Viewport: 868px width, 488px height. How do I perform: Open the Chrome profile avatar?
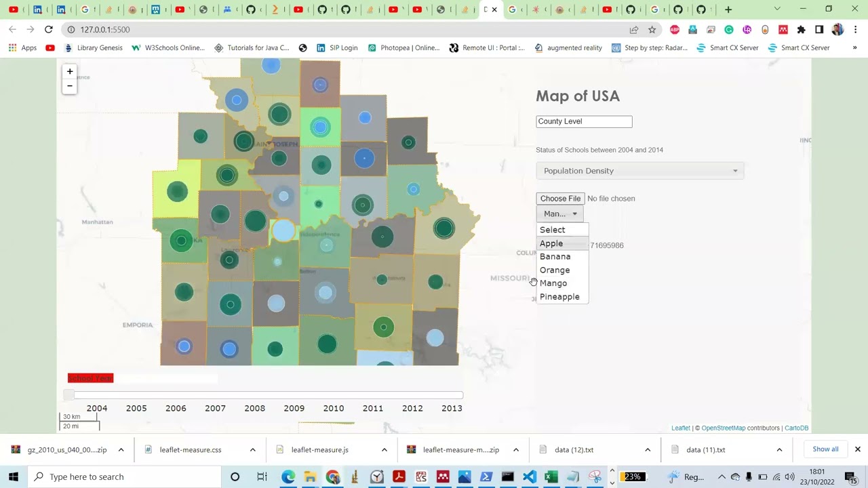[x=837, y=30]
